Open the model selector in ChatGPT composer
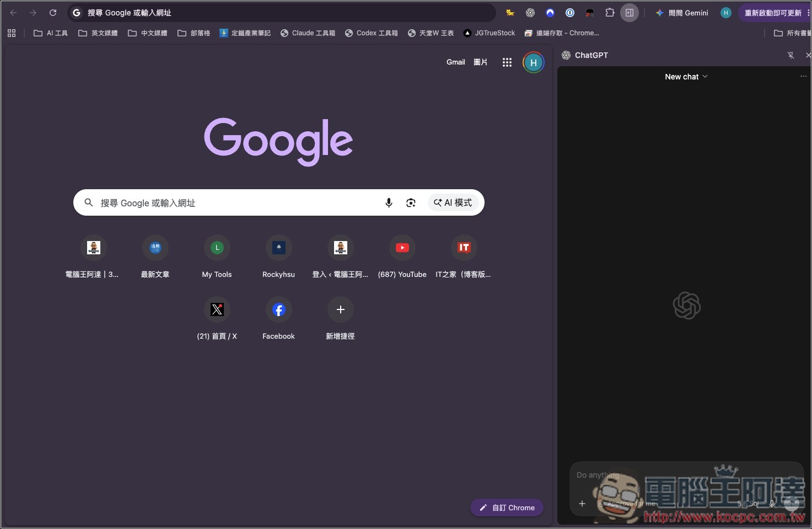This screenshot has height=529, width=812. click(749, 504)
